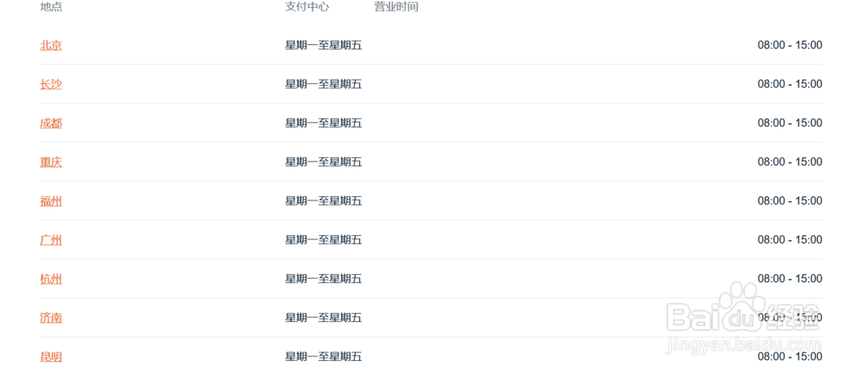868x374 pixels.
Task: Select 08:00 - 15:00 hours in 长沙 row
Action: click(x=790, y=84)
